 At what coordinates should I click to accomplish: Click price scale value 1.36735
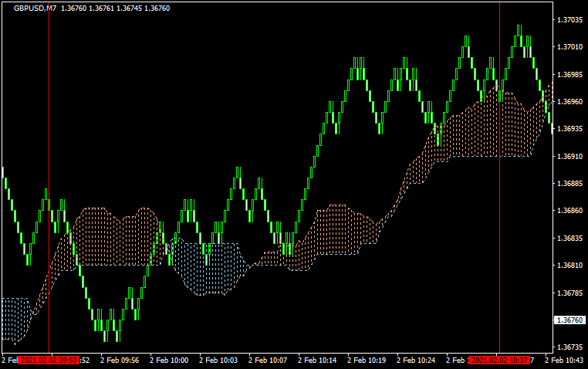click(x=570, y=347)
